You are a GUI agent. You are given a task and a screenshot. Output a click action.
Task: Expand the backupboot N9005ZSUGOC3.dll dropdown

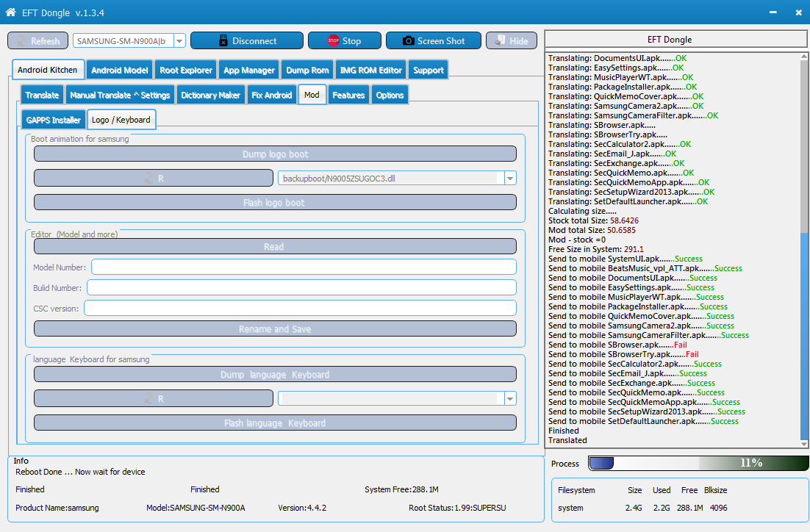pos(510,179)
